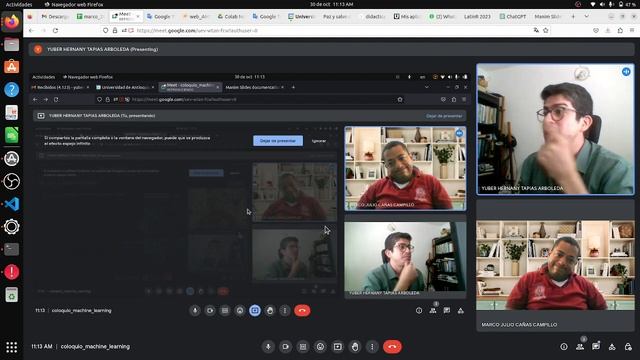640x360 pixels.
Task: Switch to the Colab browser tab
Action: click(x=230, y=16)
